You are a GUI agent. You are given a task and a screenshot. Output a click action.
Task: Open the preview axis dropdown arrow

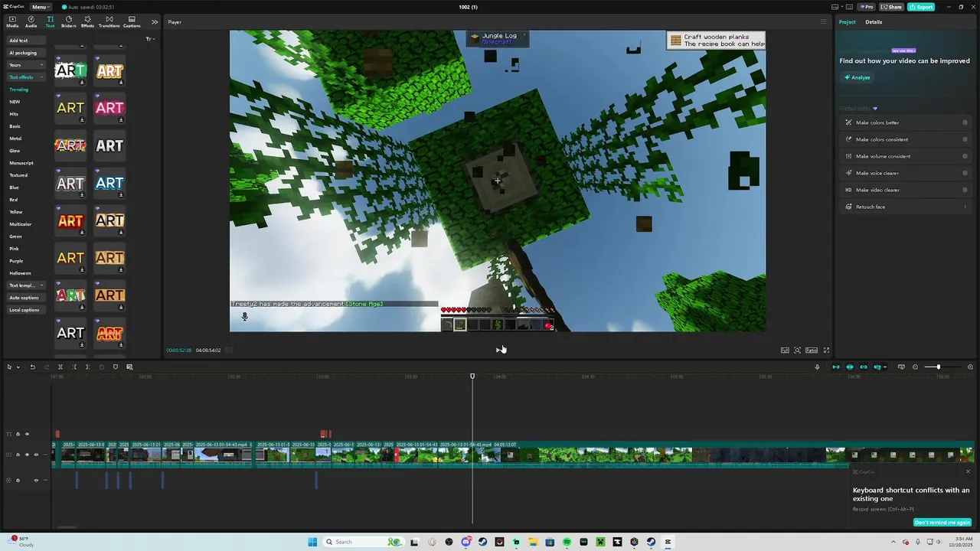(885, 367)
